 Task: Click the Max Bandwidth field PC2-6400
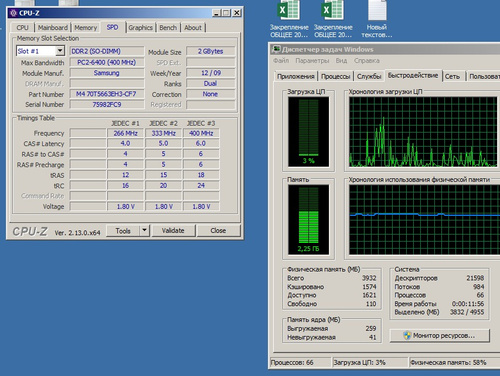click(107, 62)
